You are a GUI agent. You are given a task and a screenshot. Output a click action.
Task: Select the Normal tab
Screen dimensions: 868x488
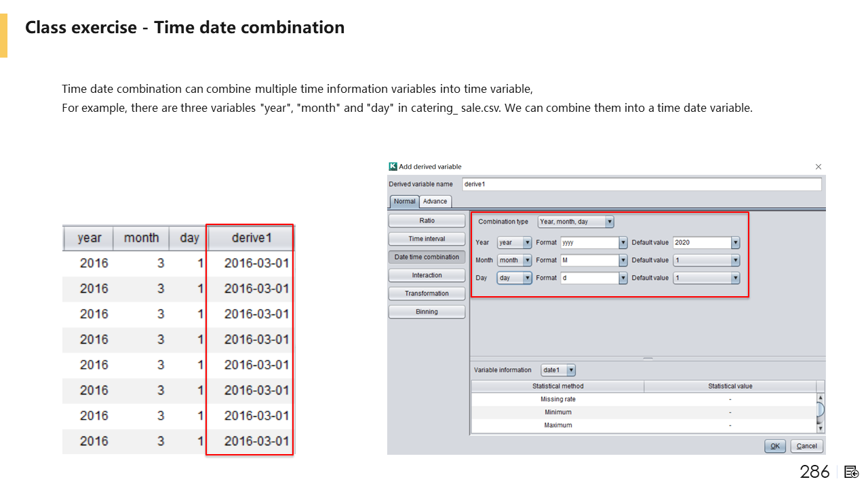pos(405,201)
